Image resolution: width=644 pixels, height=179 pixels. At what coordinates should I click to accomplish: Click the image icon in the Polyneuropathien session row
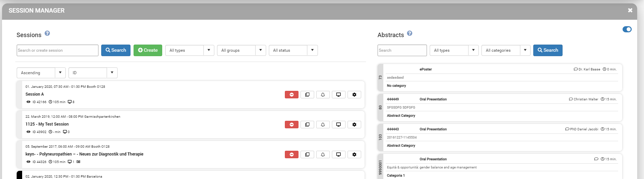(78, 162)
